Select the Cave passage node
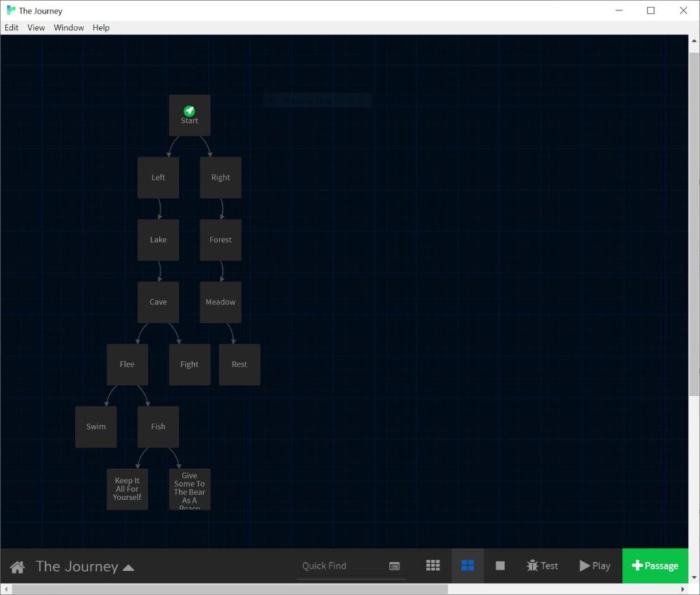700x595 pixels. tap(158, 302)
